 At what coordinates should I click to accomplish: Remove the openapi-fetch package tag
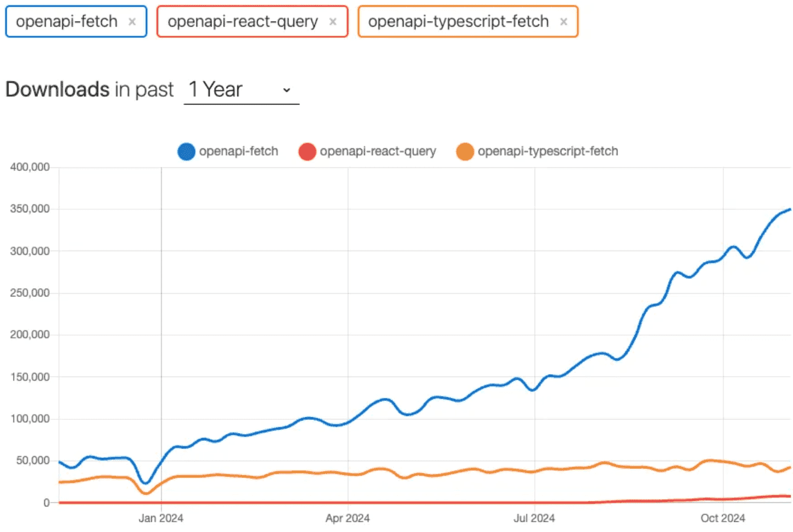point(132,22)
